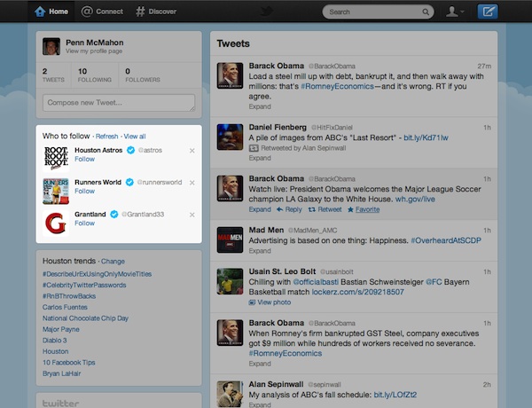The image size is (532, 408).
Task: Dismiss Runners World follow suggestion
Action: pyautogui.click(x=192, y=183)
